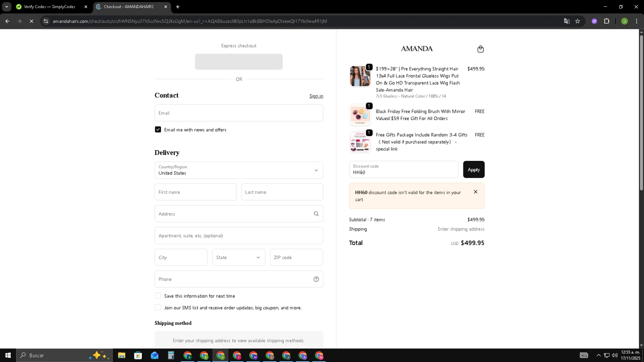Open the shopping bag cart icon
This screenshot has height=362, width=644.
[x=480, y=49]
